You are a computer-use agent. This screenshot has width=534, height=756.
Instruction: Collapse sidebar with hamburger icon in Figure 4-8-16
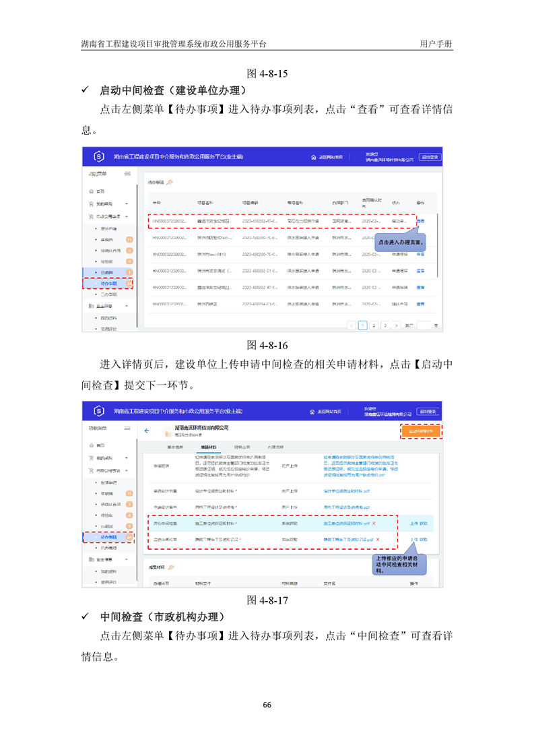click(x=128, y=174)
